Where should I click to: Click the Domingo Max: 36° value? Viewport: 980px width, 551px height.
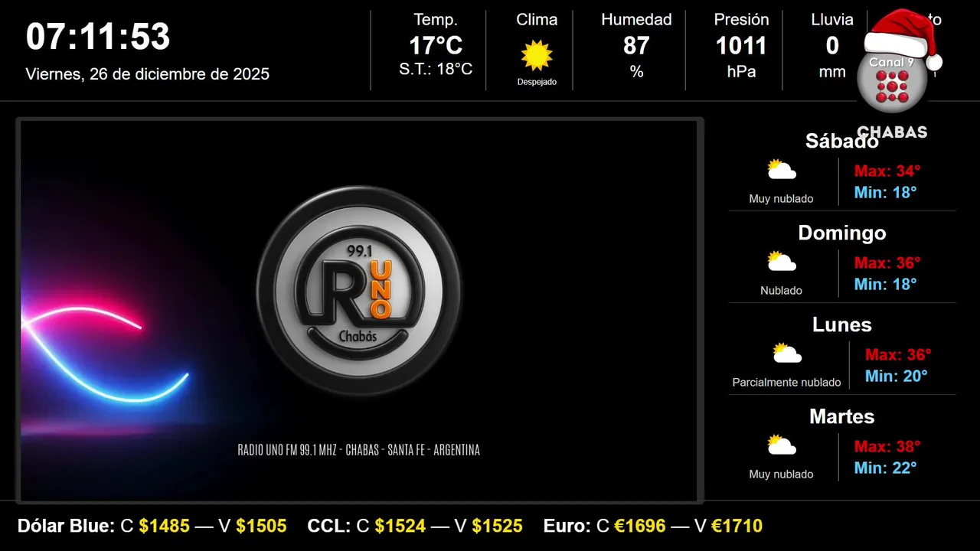point(887,262)
